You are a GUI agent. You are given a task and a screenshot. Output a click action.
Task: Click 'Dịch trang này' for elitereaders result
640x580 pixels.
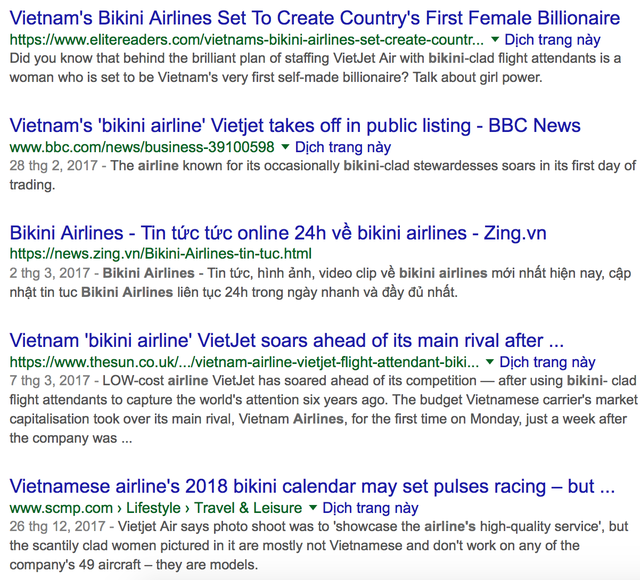pos(553,39)
